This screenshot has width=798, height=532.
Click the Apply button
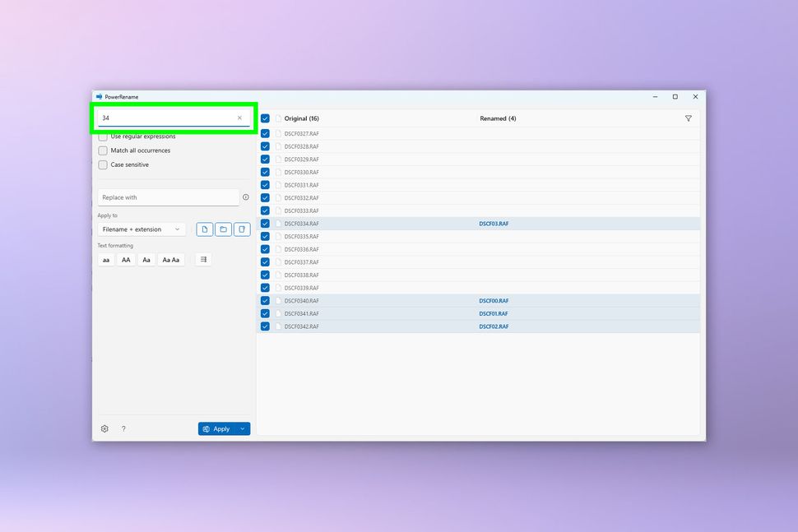(217, 428)
